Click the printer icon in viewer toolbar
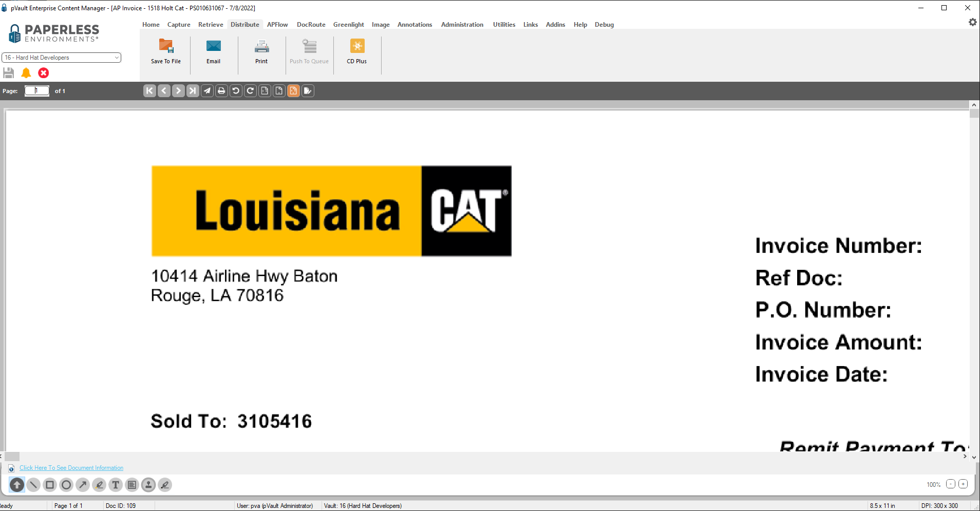Image resolution: width=980 pixels, height=511 pixels. pyautogui.click(x=221, y=91)
